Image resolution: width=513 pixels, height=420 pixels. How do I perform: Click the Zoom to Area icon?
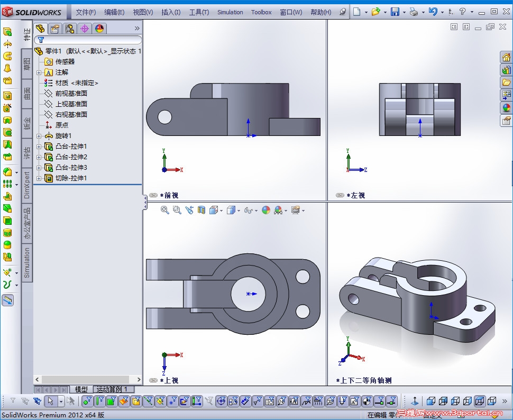pos(177,210)
